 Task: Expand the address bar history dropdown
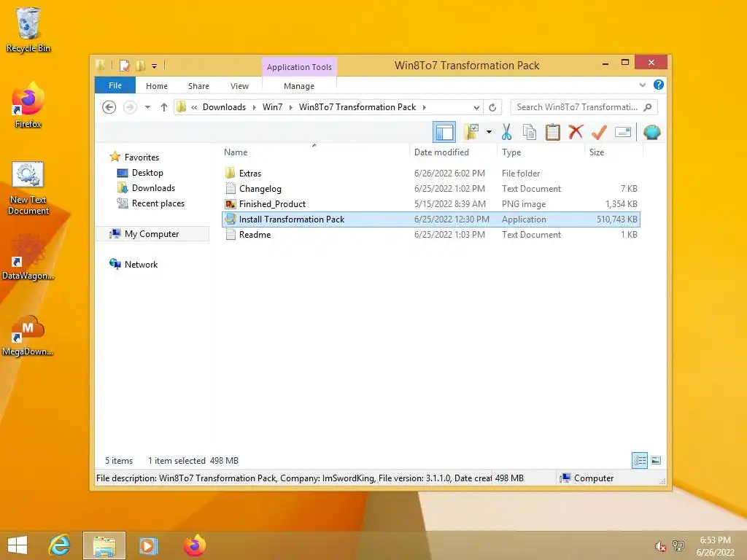pos(476,108)
